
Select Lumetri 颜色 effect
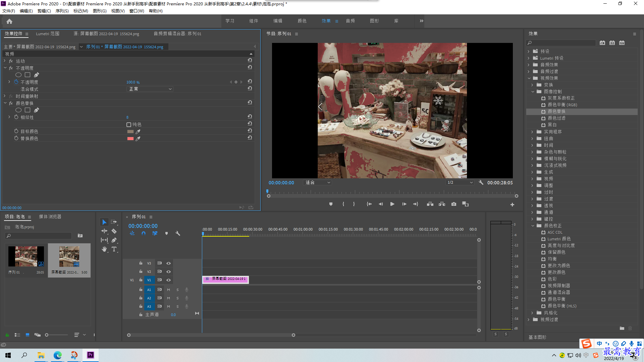559,239
